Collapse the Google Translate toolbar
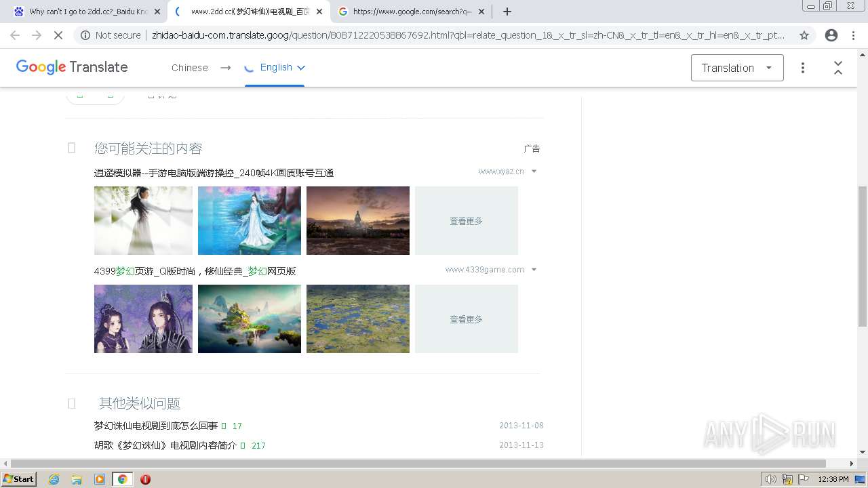Image resolution: width=868 pixels, height=488 pixels. tap(838, 68)
